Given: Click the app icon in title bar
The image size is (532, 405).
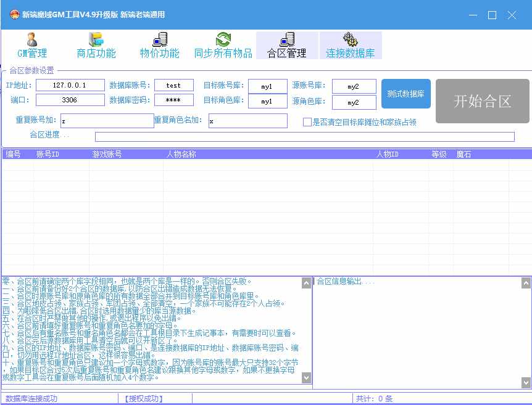Looking at the screenshot, I should tap(15, 15).
